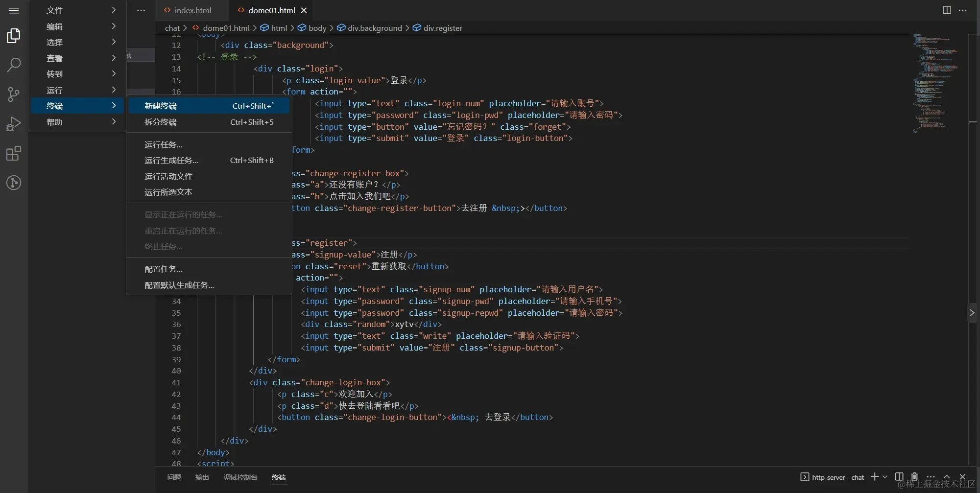The image size is (980, 493).
Task: Click the sidebar more actions ellipsis
Action: (141, 10)
